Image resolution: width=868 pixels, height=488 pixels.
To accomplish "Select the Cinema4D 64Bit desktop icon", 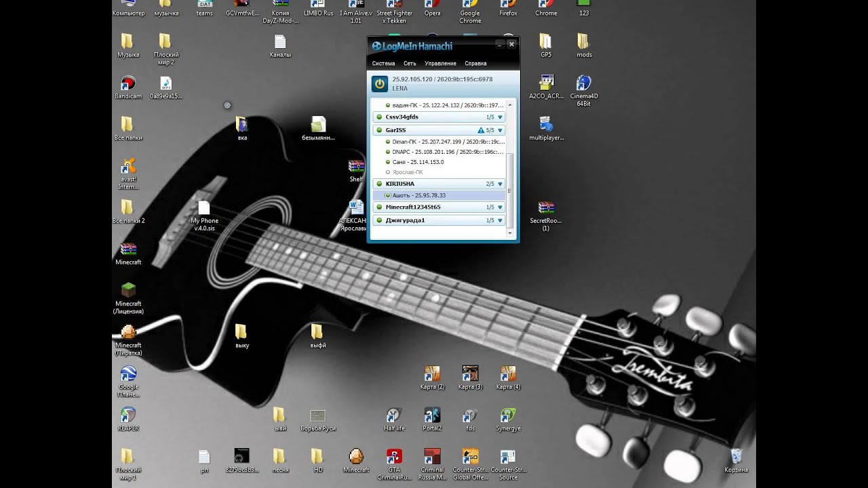I will coord(583,91).
